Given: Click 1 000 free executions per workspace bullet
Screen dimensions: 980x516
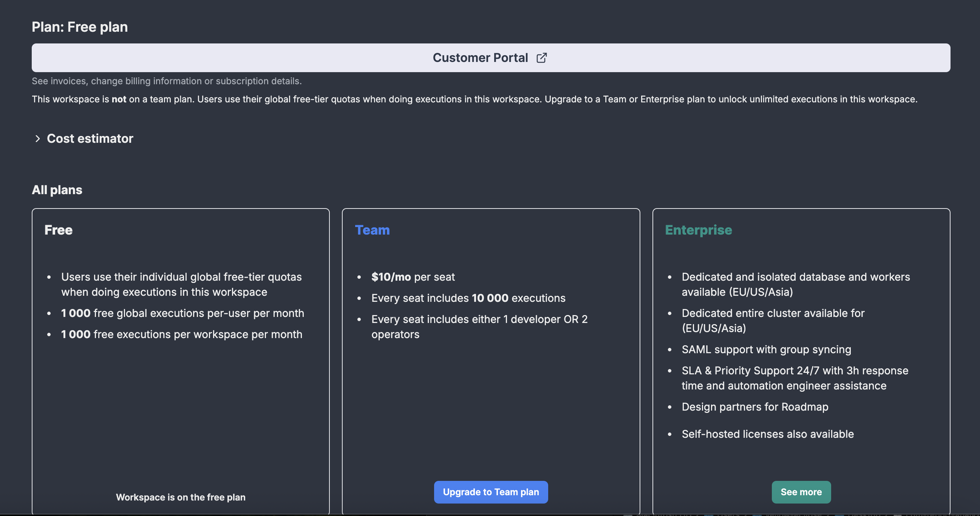Looking at the screenshot, I should pos(181,334).
